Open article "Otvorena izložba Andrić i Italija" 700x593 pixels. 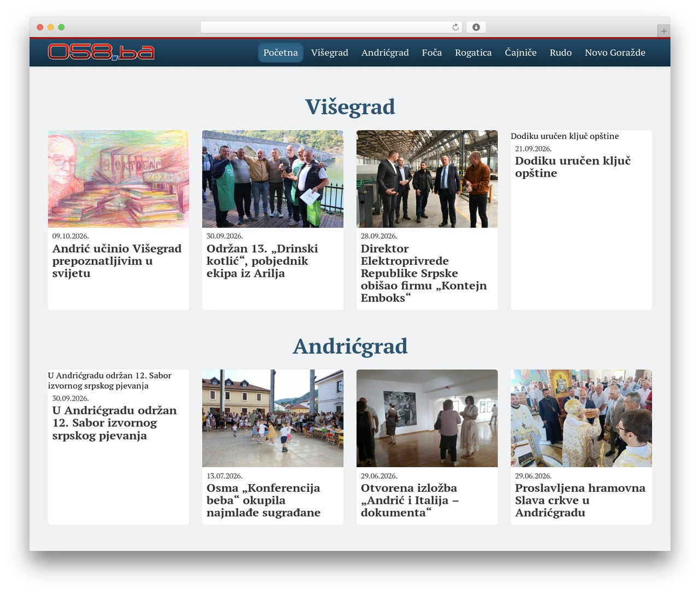[x=410, y=500]
